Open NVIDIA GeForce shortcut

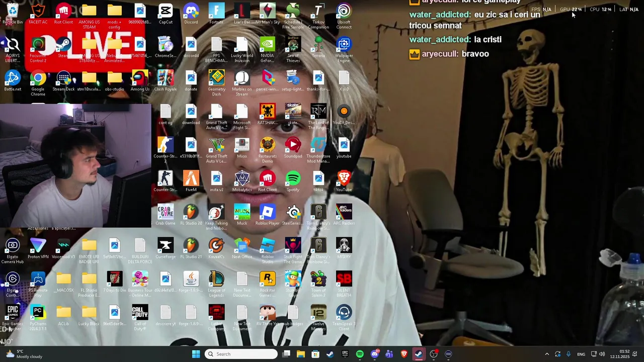tap(268, 50)
